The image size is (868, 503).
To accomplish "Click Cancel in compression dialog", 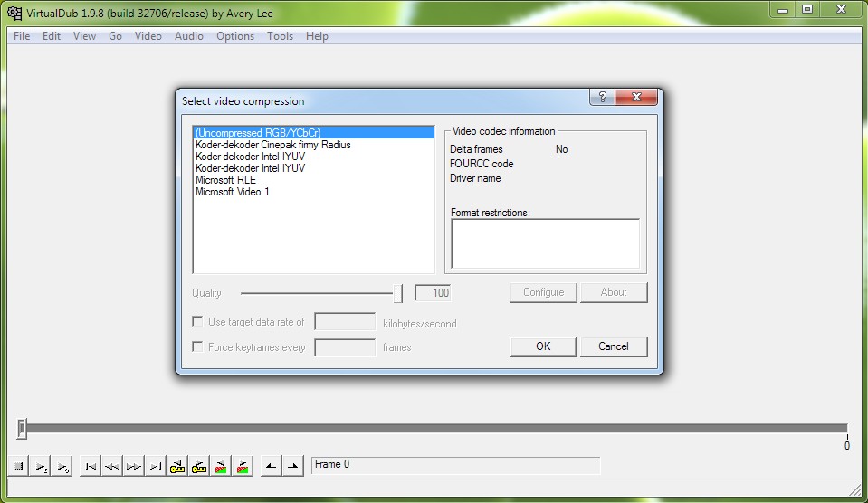I will pyautogui.click(x=614, y=346).
